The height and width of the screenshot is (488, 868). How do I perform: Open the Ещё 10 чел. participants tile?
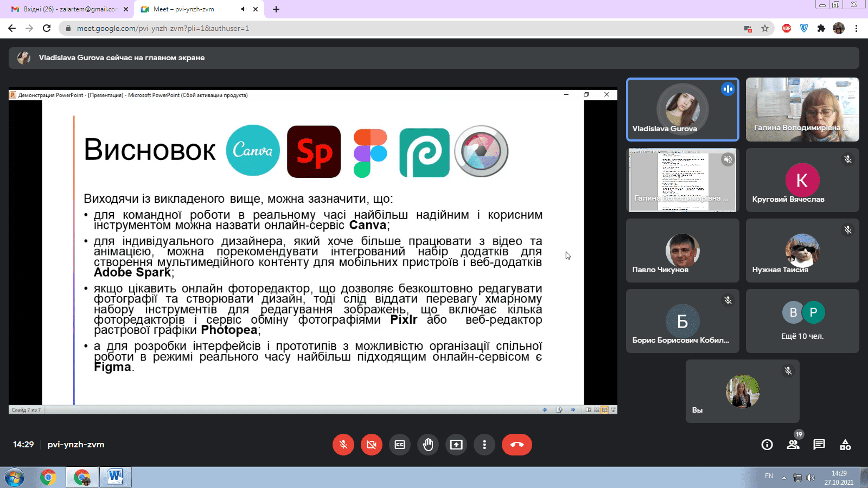coord(802,321)
